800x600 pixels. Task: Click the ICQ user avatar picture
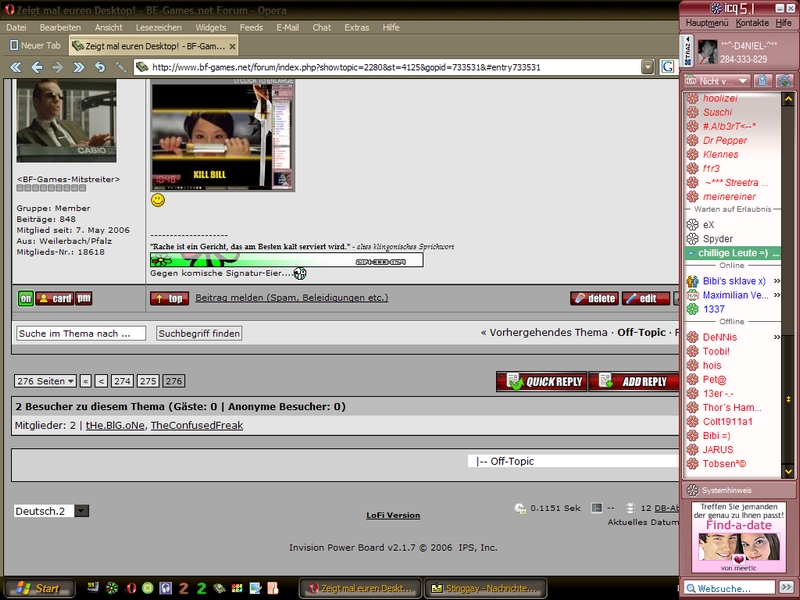[x=707, y=52]
